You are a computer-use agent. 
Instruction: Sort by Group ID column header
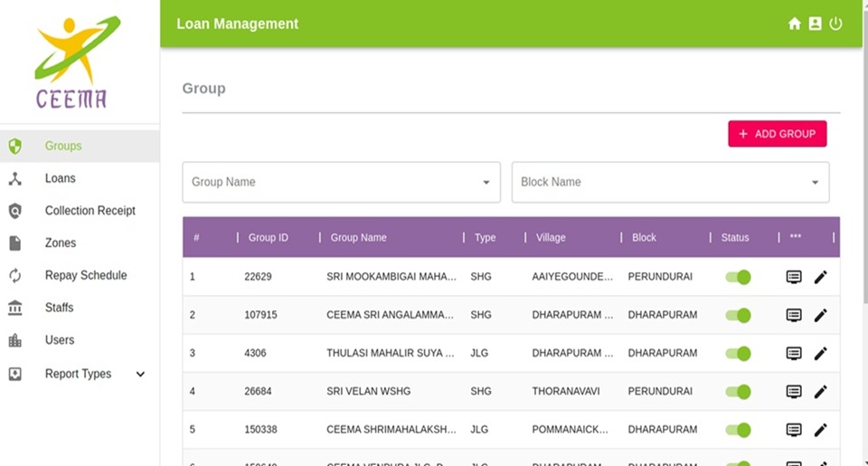pyautogui.click(x=268, y=238)
